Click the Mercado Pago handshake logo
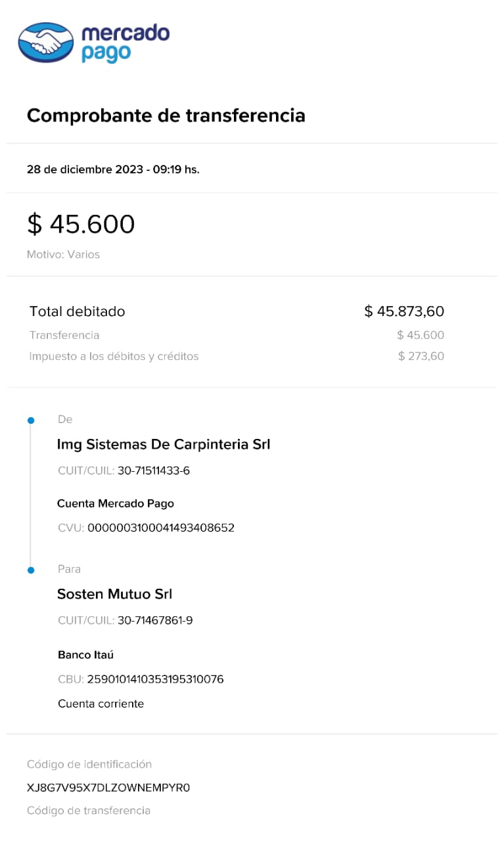Viewport: 504px width, 841px height. tap(46, 43)
